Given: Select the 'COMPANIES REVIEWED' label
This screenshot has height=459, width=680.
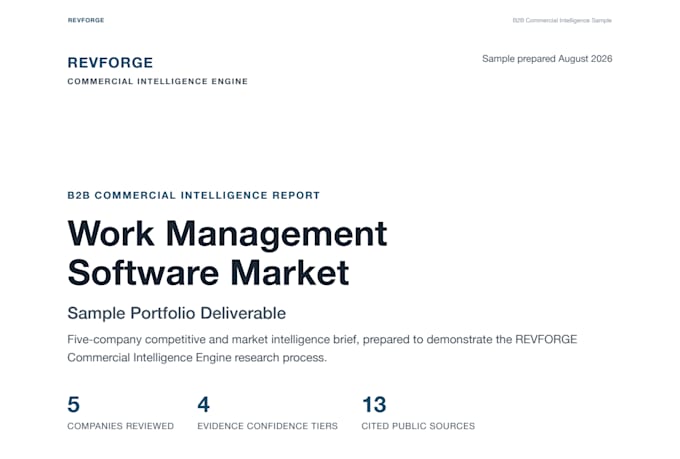Looking at the screenshot, I should (121, 426).
